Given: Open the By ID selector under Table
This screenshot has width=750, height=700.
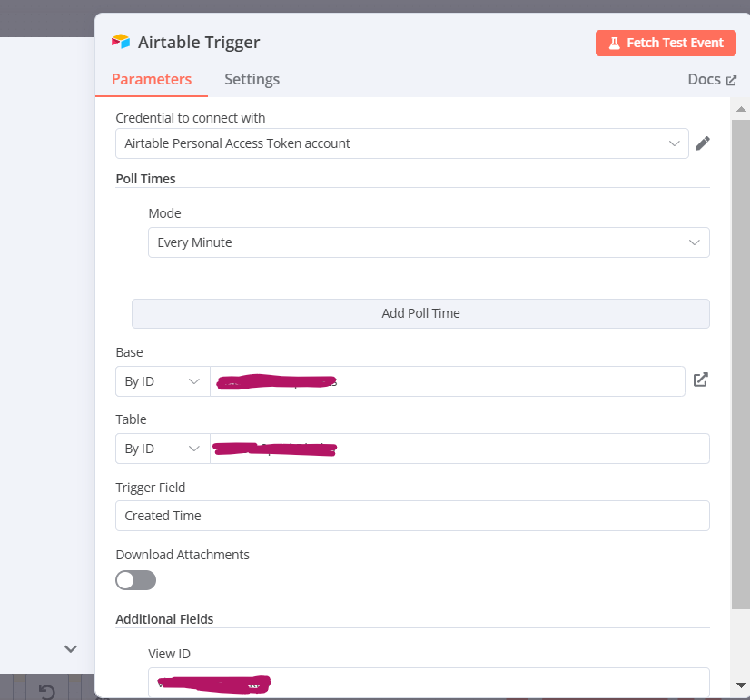Looking at the screenshot, I should 162,448.
